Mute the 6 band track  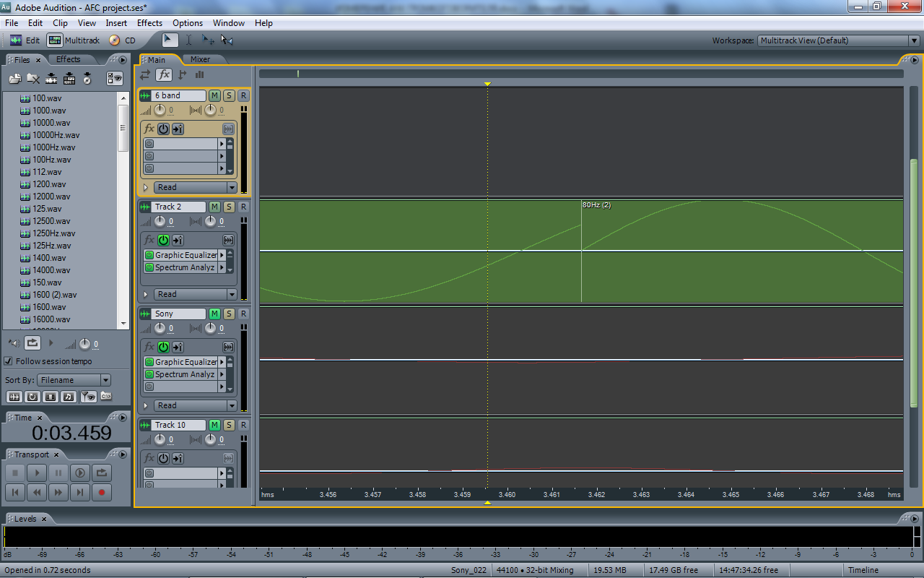[214, 95]
